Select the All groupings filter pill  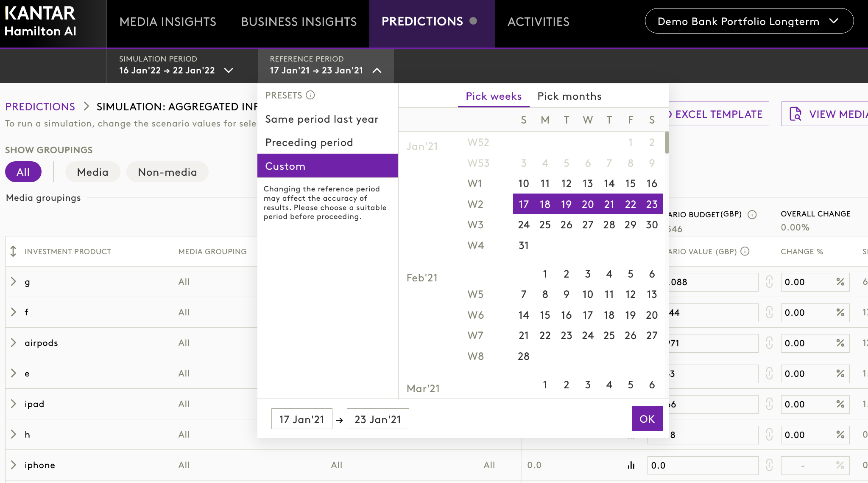tap(23, 172)
